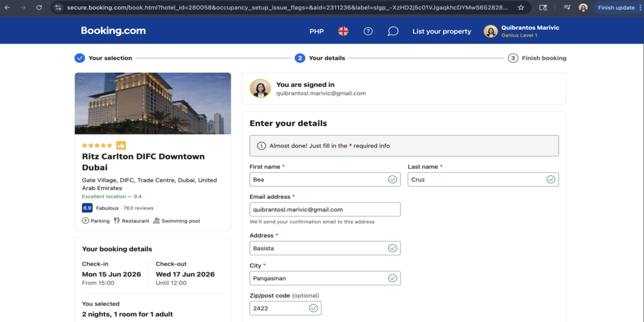Click City field containing Pangasinan
The width and height of the screenshot is (644, 322).
click(325, 278)
